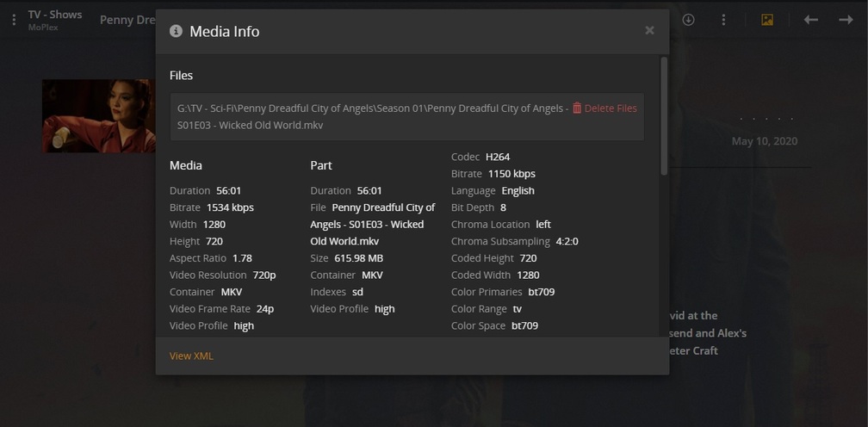Click the May 10, 2020 date
Viewport: 868px width, 427px height.
pyautogui.click(x=764, y=141)
